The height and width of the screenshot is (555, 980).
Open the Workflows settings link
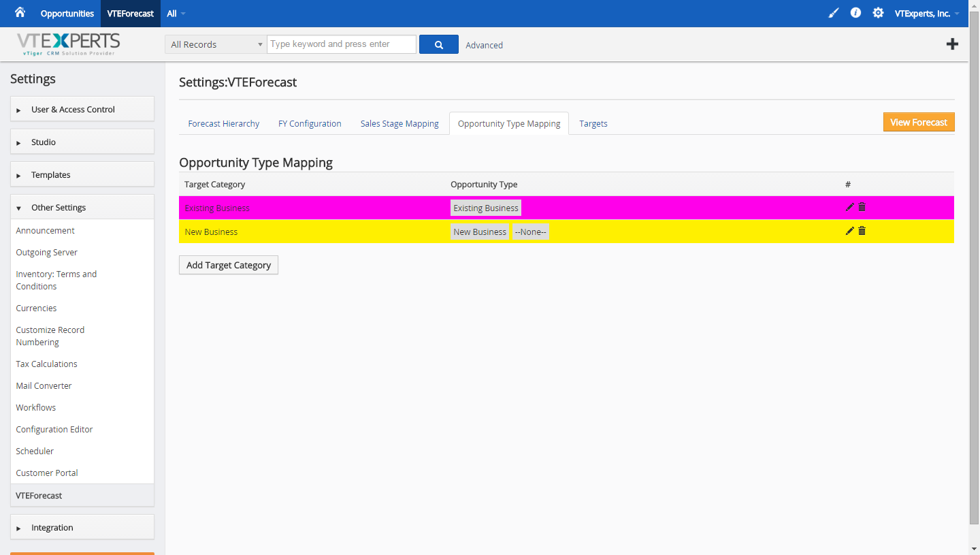36,407
